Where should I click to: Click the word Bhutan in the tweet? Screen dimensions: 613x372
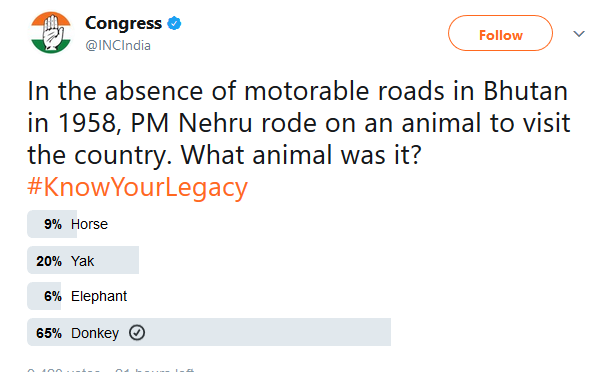pos(525,91)
